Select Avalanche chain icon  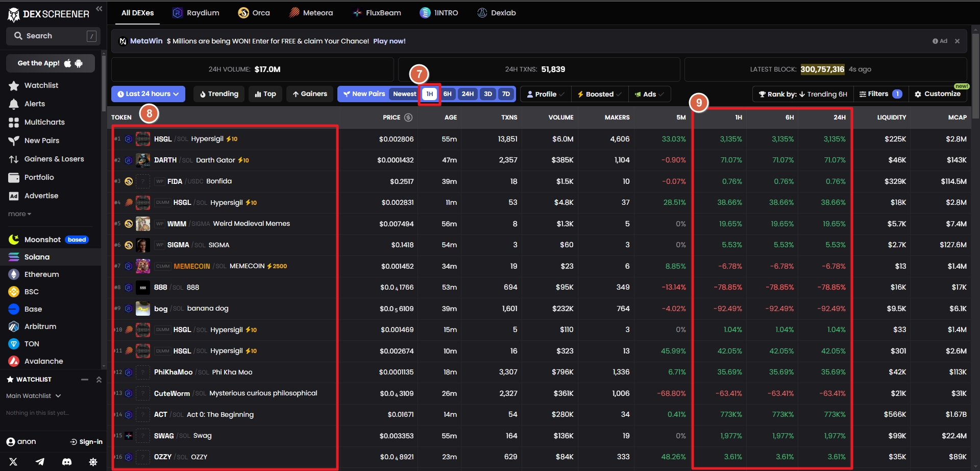(14, 361)
